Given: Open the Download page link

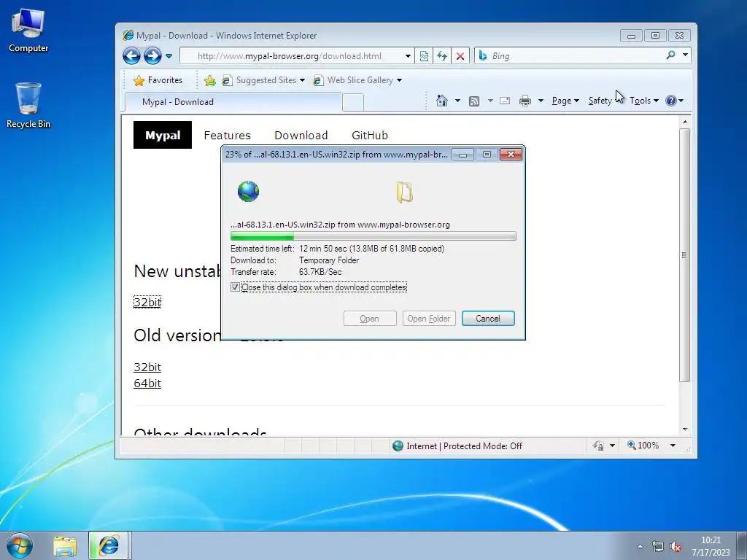Looking at the screenshot, I should pyautogui.click(x=301, y=135).
